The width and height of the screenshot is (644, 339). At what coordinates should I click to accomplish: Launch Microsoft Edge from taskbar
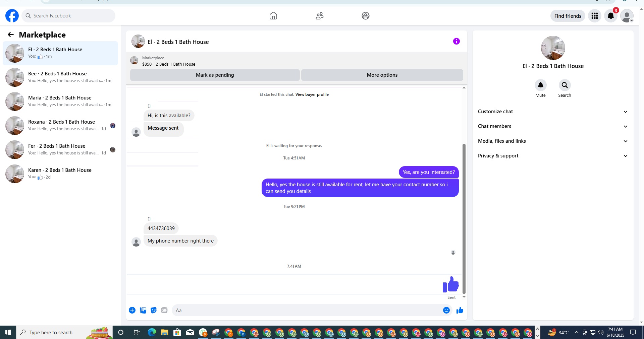[152, 332]
